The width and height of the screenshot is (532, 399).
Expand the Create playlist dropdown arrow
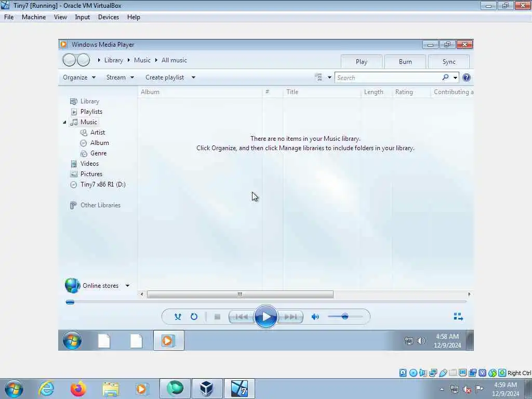coord(193,77)
